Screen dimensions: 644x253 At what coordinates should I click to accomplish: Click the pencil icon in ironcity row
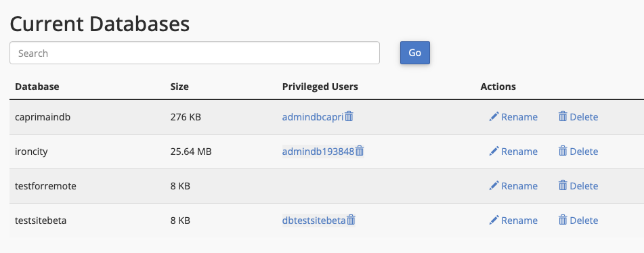(494, 152)
